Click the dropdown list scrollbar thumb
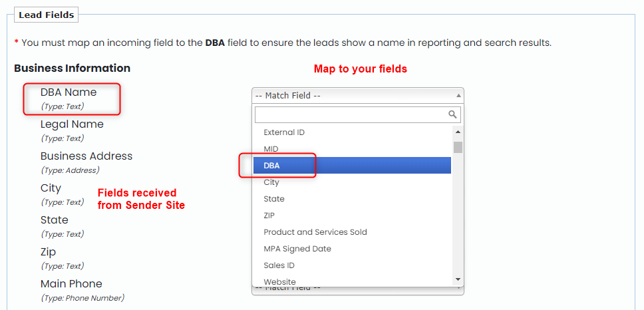Screen dimensions: 644x310 coord(458,147)
